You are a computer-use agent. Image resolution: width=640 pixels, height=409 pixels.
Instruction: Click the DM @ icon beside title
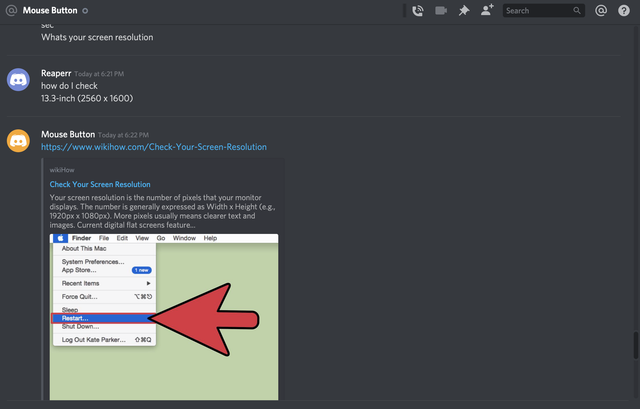pos(11,11)
